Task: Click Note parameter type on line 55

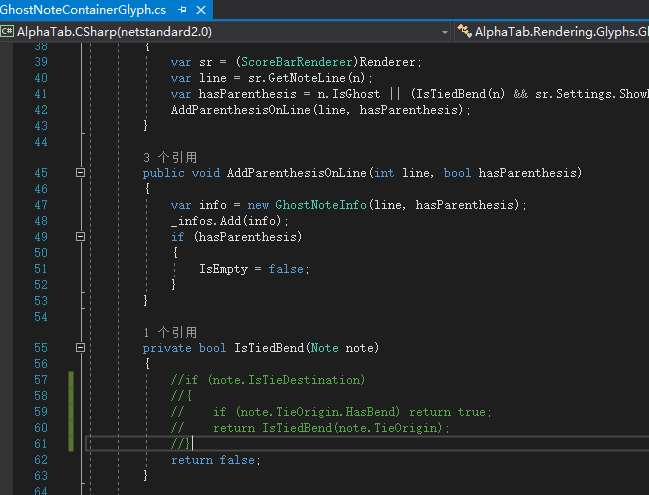Action: pos(324,348)
